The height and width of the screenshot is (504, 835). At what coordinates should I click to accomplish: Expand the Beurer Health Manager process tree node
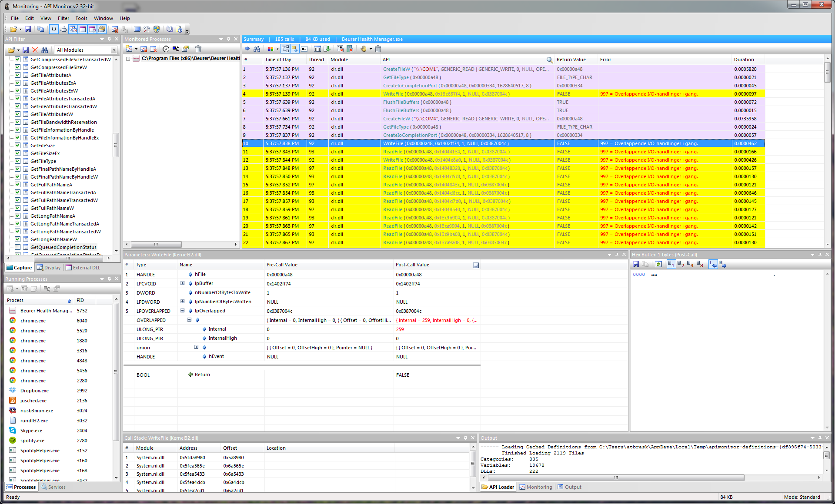click(128, 59)
